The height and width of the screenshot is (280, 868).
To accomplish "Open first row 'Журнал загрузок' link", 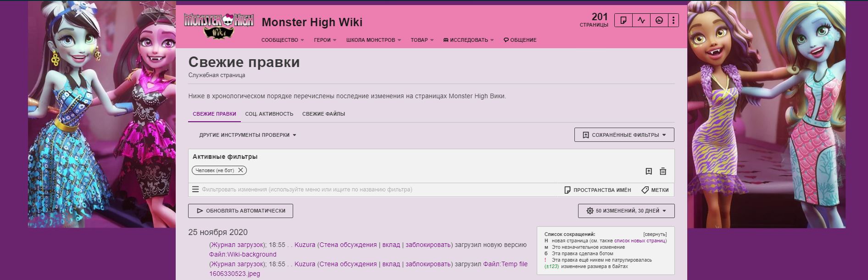I will point(237,245).
